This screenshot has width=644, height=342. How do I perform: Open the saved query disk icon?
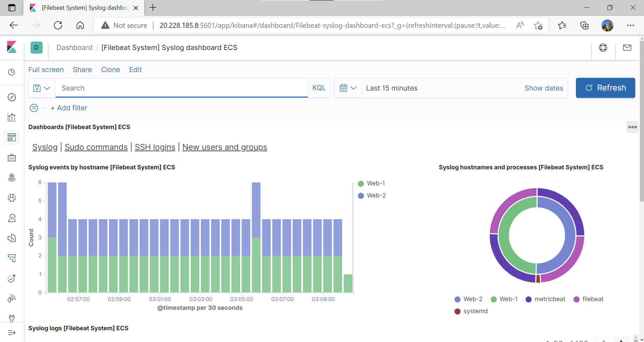click(x=37, y=88)
